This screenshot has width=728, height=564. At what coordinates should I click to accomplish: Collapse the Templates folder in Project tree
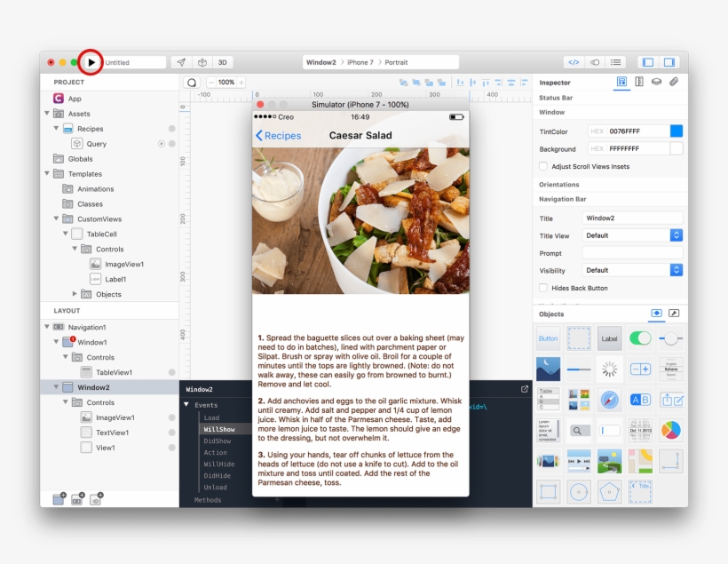(47, 174)
